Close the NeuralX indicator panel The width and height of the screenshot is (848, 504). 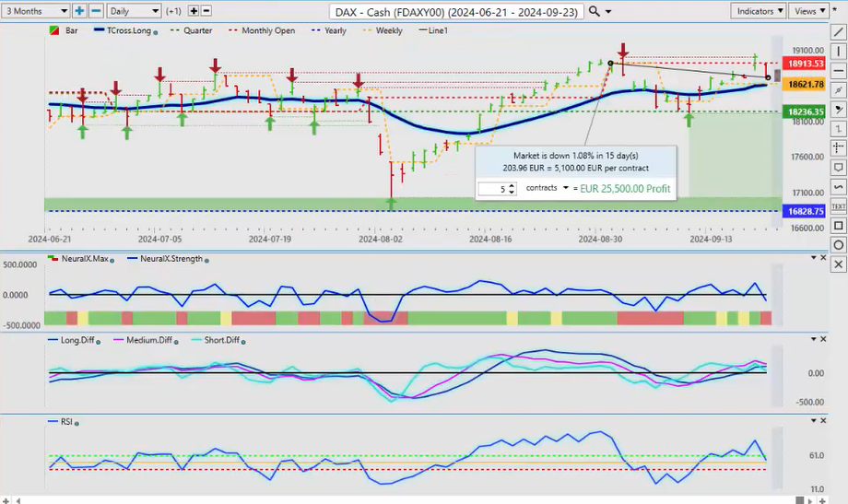pyautogui.click(x=824, y=257)
